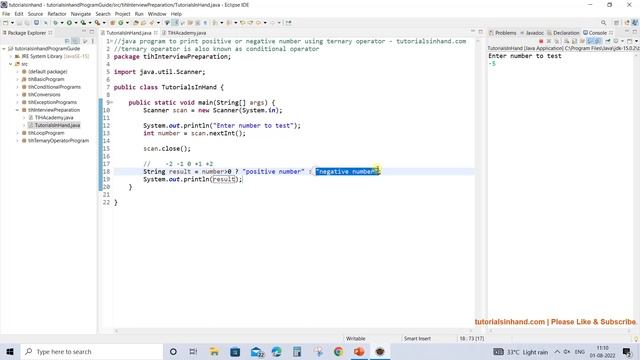Click the Open Terminal monitor icon
Image resolution: width=640 pixels, height=360 pixels.
click(x=36, y=23)
